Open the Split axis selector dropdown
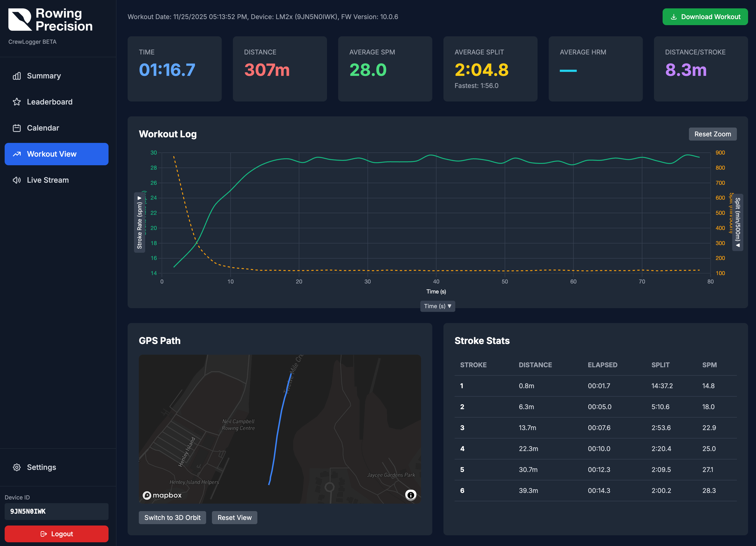 click(x=738, y=222)
